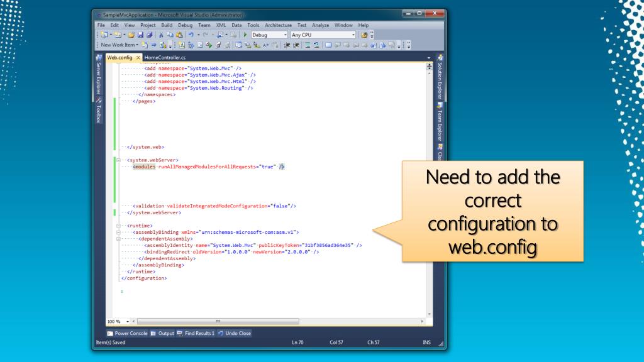Click the Open File folder icon

[x=131, y=35]
